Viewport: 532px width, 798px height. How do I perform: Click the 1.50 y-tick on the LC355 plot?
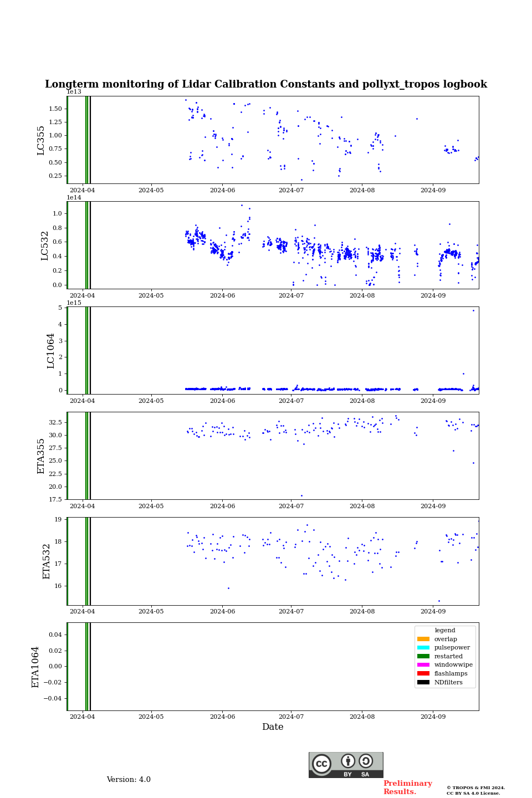click(55, 109)
